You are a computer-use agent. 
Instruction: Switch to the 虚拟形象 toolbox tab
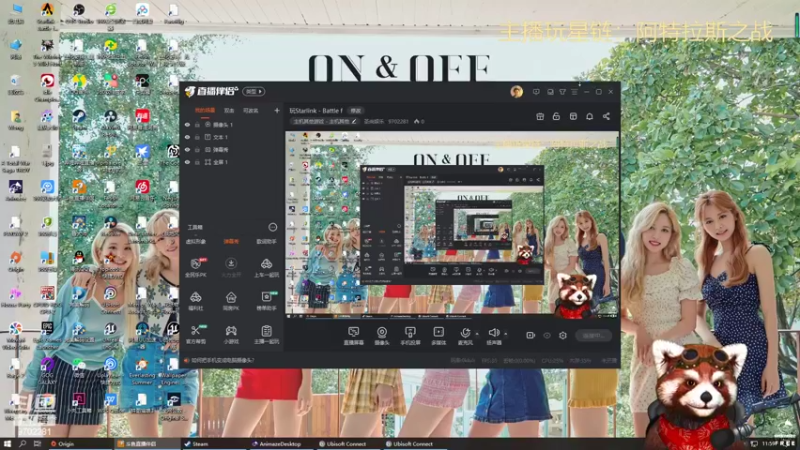pos(195,241)
